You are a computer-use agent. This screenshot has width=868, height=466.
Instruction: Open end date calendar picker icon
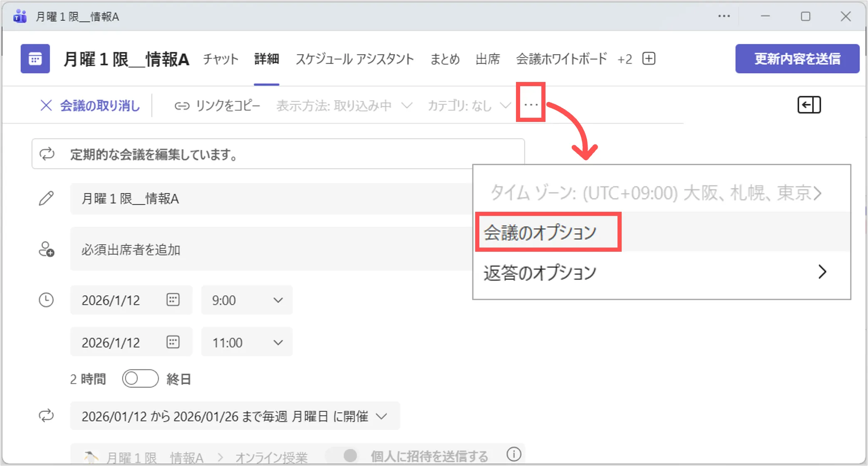tap(173, 342)
